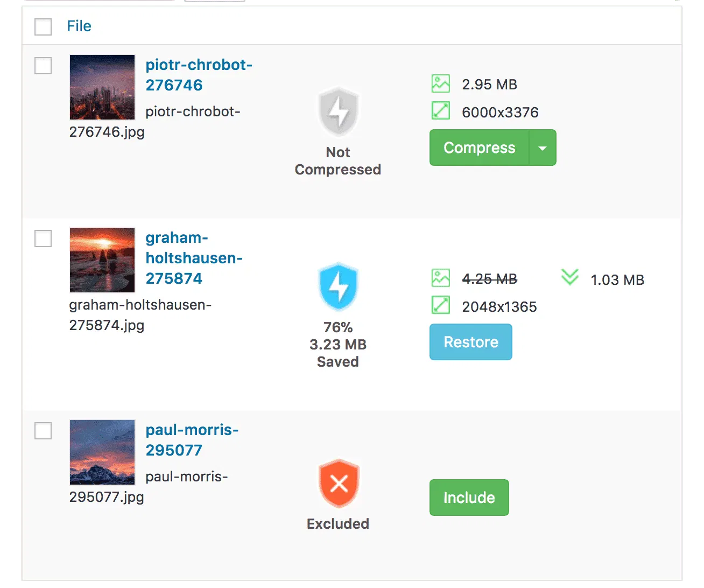Screen dimensions: 704x588
Task: Check the checkbox for piotr-chrobot-276746
Action: [x=43, y=66]
